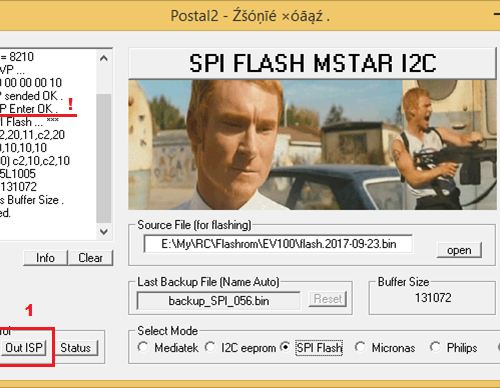The height and width of the screenshot is (388, 500).
Task: Click the disabled Reset backup button
Action: 328,299
